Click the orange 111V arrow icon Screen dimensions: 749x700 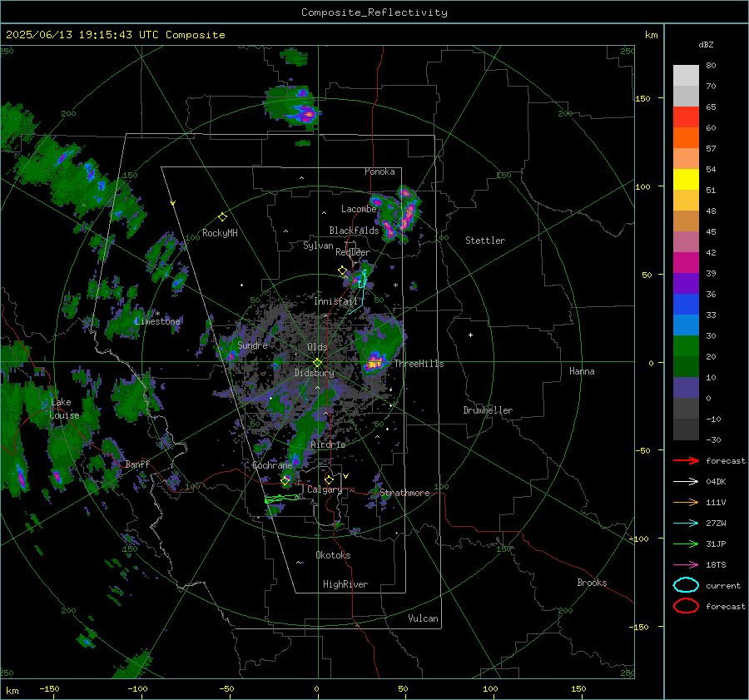686,502
